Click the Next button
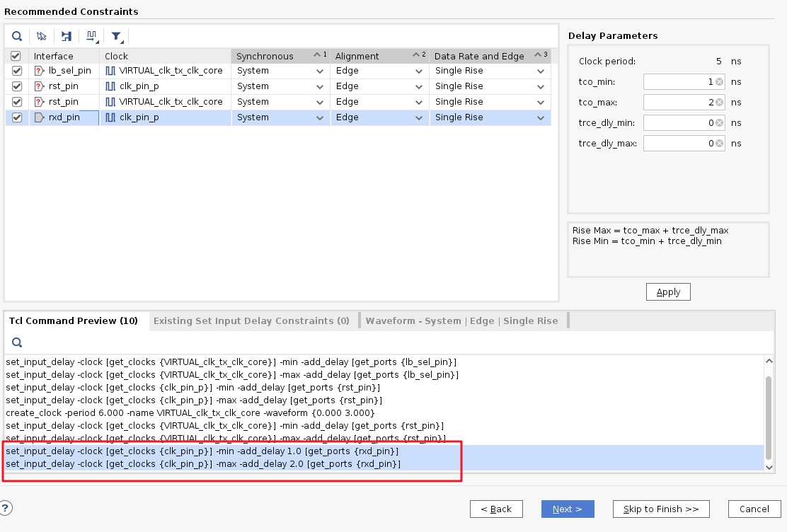Viewport: 787px width, 532px height. (568, 509)
